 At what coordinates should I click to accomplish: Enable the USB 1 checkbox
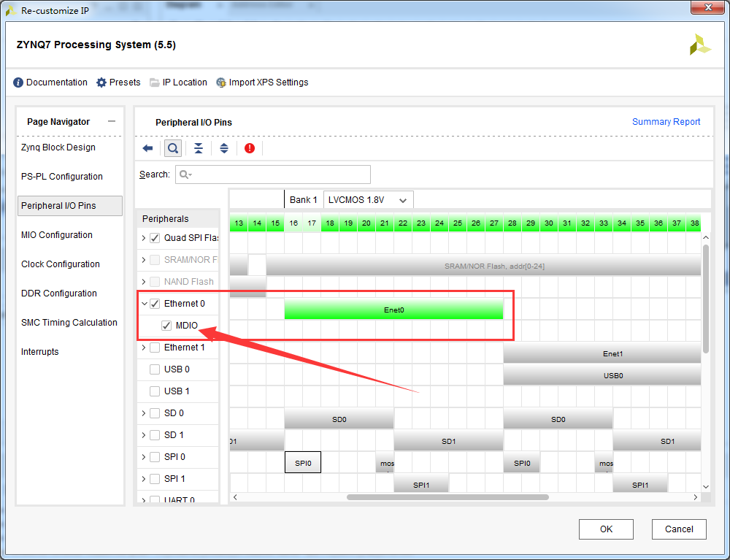[x=155, y=391]
